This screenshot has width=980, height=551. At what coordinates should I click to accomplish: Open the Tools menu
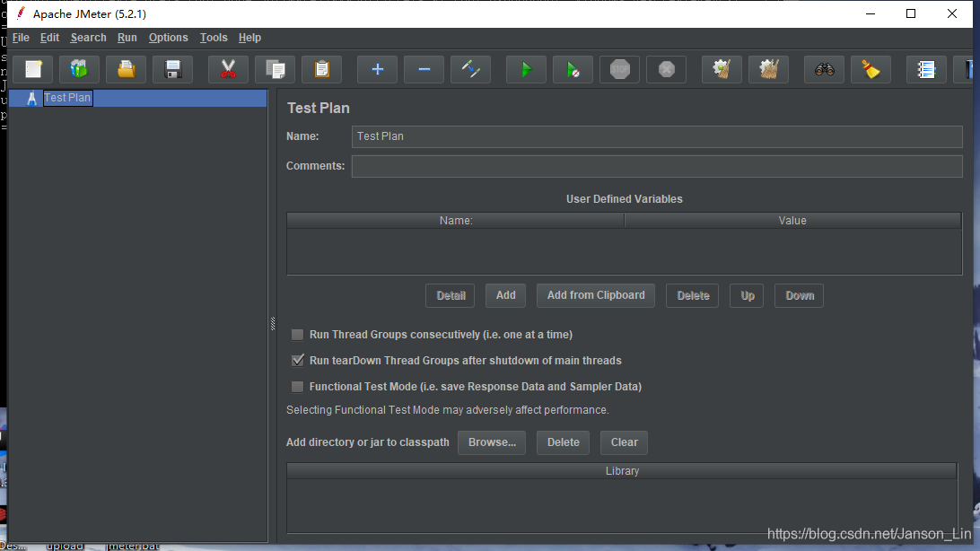pos(213,38)
